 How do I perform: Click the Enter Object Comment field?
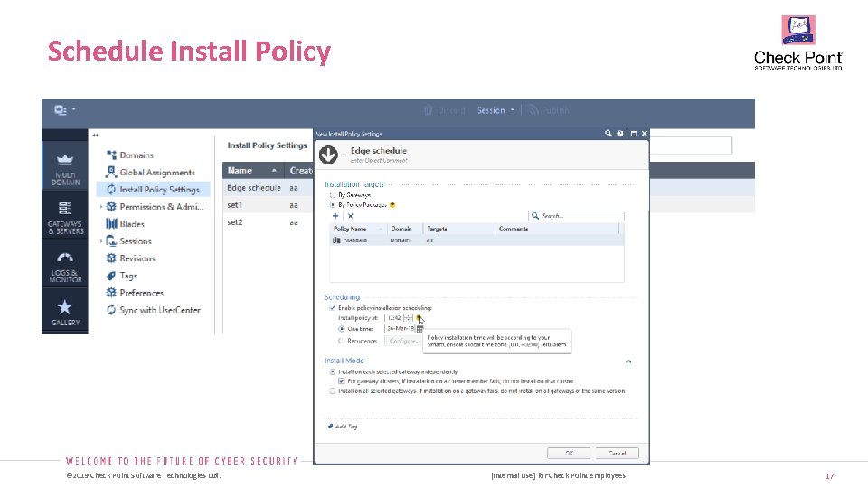379,161
